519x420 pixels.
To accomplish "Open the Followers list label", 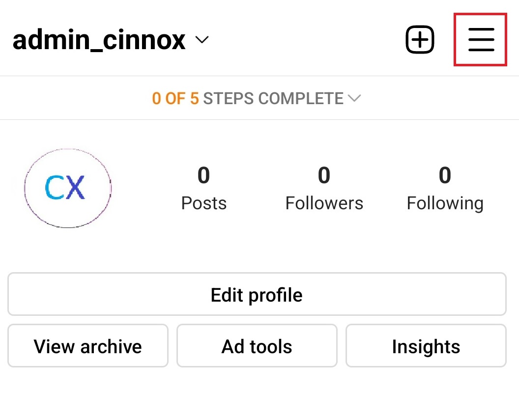I will pos(324,203).
